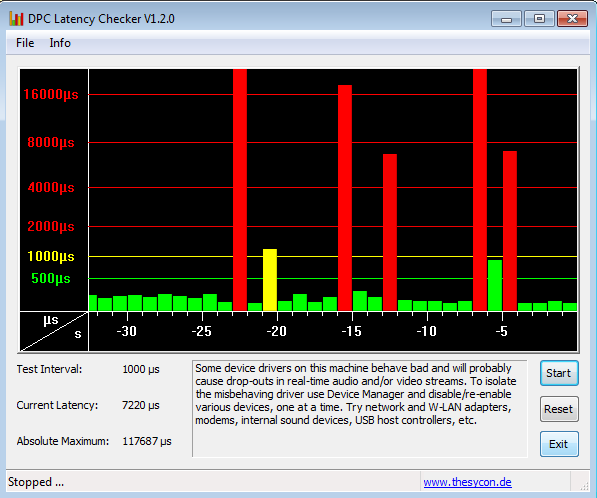Viewport: 597px width, 498px height.
Task: Click the Absolute Maximum value 117687 µs
Action: (147, 441)
